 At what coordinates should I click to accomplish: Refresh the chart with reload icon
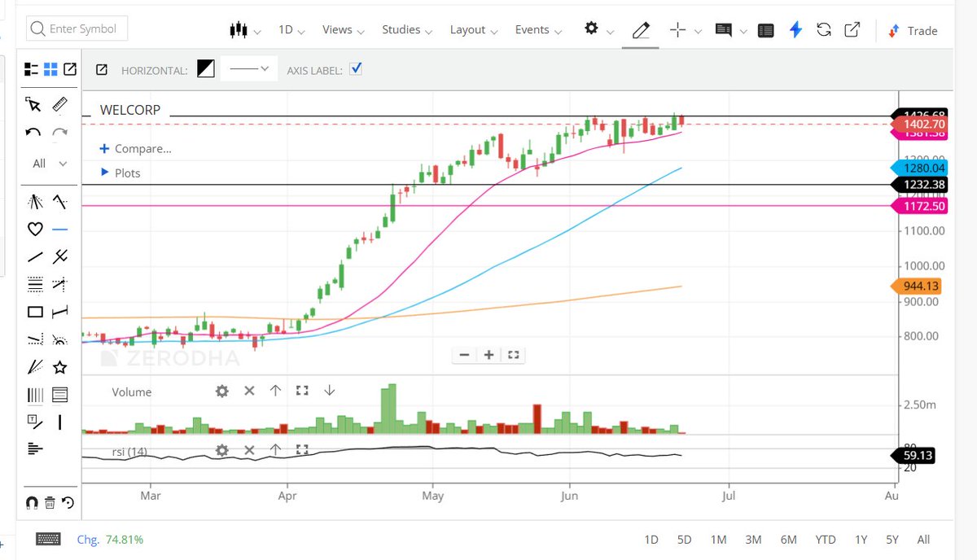pos(823,30)
